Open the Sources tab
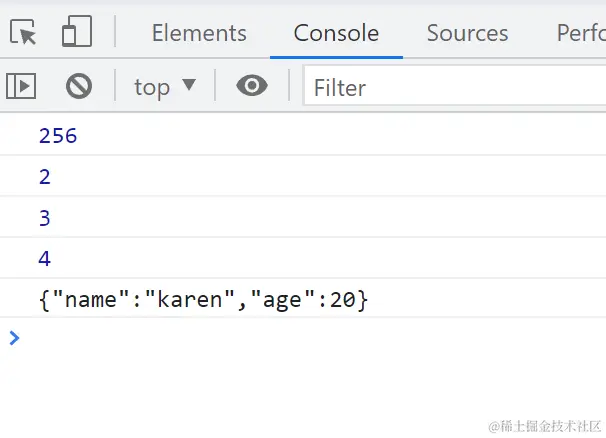The width and height of the screenshot is (606, 438). click(467, 33)
